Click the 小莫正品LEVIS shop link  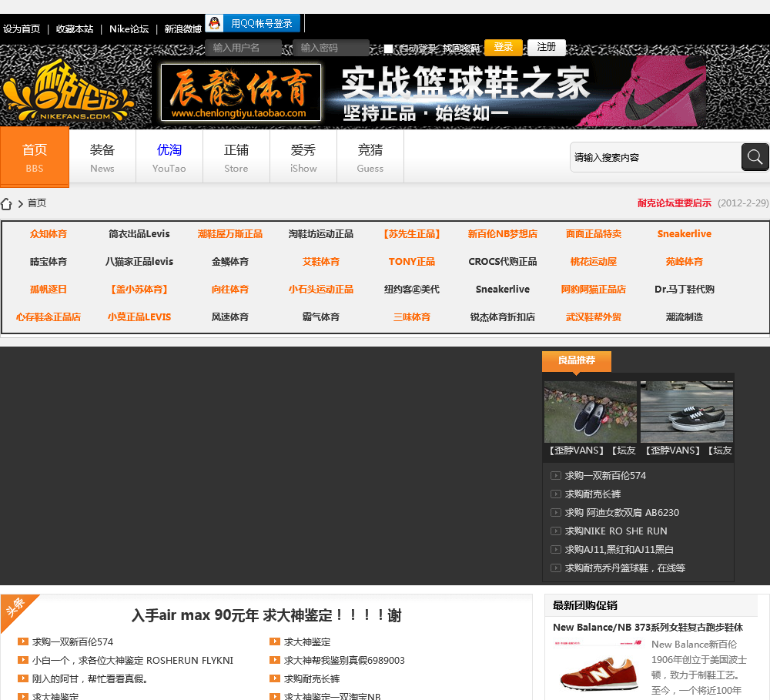(x=139, y=317)
